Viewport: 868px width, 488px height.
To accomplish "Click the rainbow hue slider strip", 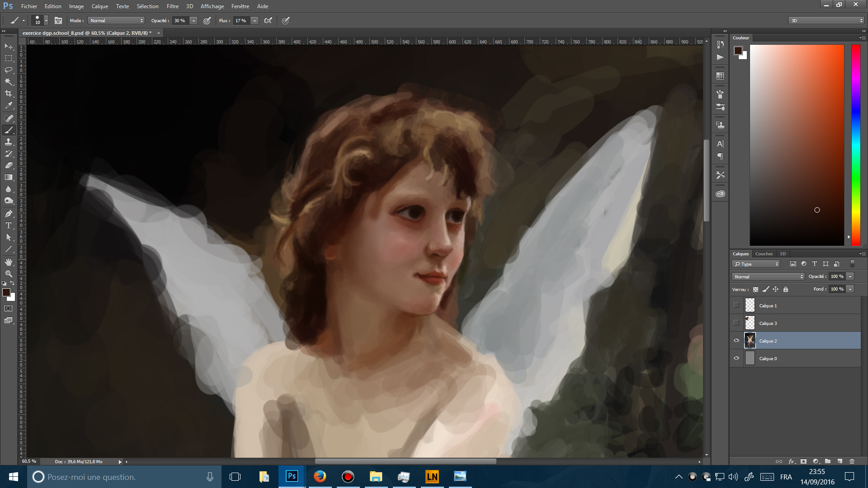I will (856, 145).
